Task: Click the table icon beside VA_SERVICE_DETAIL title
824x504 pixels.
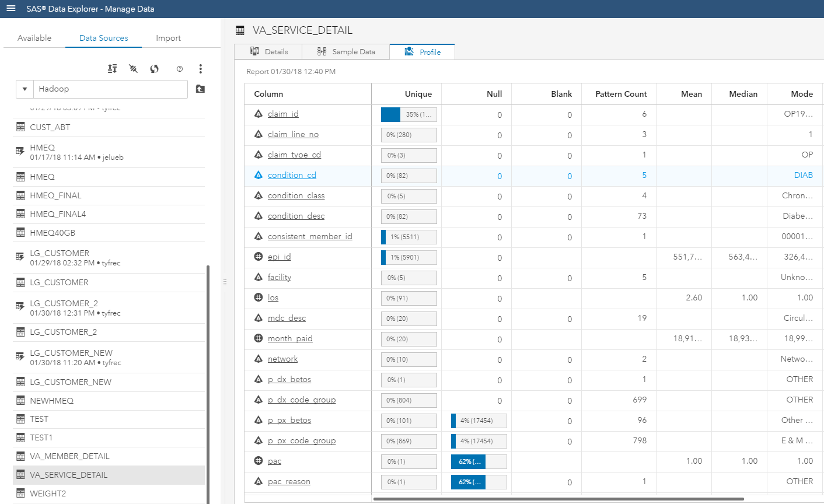Action: (x=239, y=30)
